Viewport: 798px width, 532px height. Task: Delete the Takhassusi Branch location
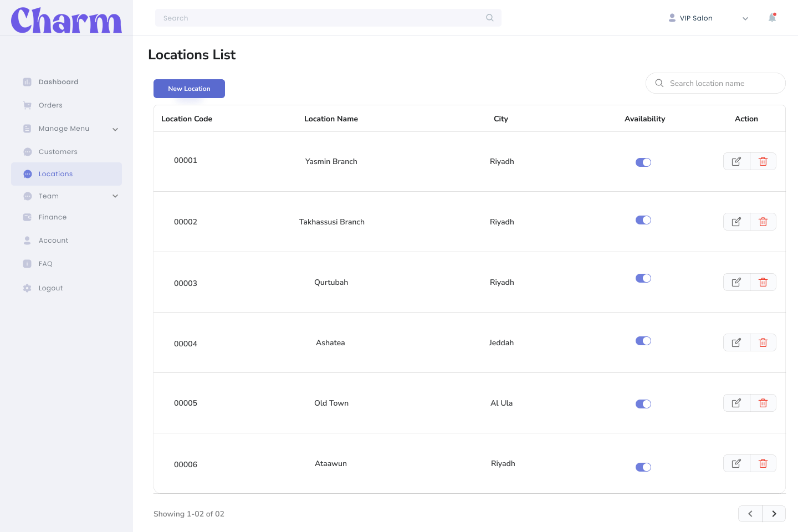point(763,222)
